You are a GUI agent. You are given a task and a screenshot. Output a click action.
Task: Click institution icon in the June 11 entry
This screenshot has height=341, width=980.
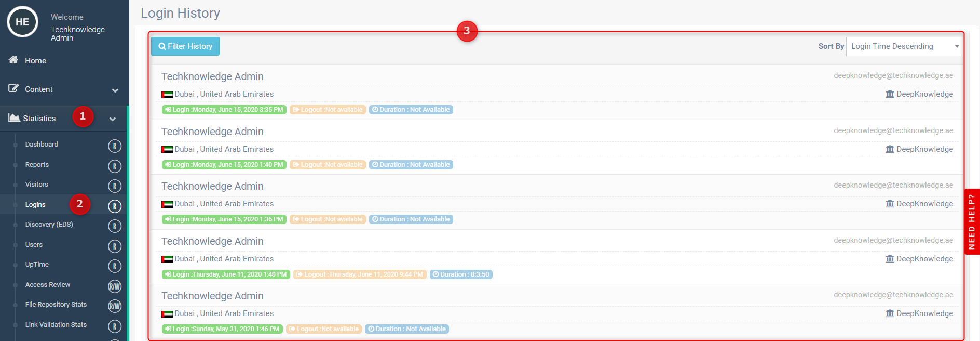point(890,259)
